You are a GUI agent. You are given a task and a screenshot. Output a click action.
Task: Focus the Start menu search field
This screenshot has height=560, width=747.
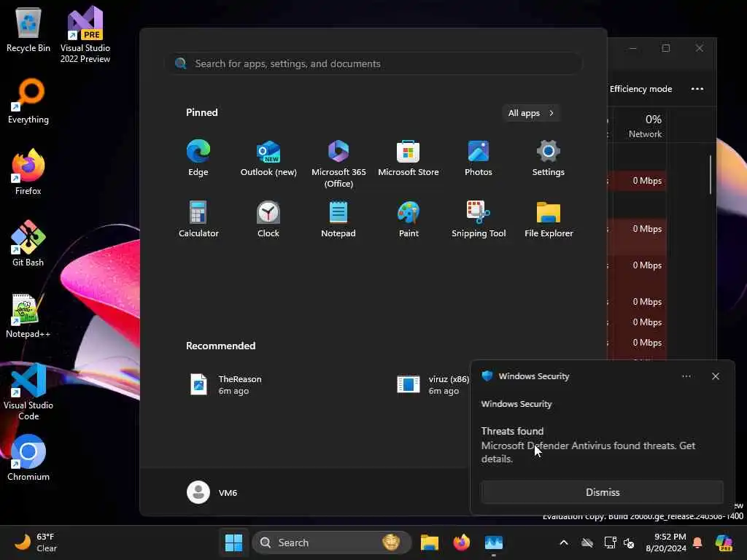pyautogui.click(x=373, y=64)
